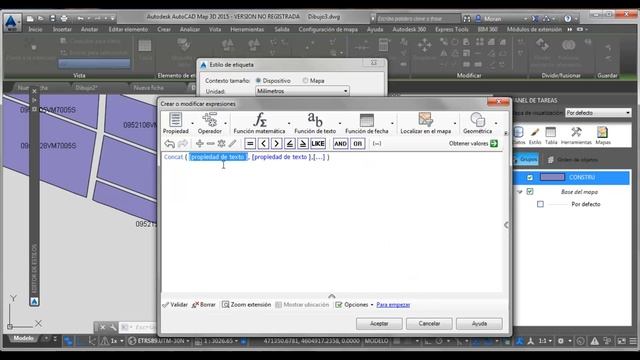Uncheck the CONSTRU layer checkbox
The height and width of the screenshot is (360, 640).
point(530,178)
